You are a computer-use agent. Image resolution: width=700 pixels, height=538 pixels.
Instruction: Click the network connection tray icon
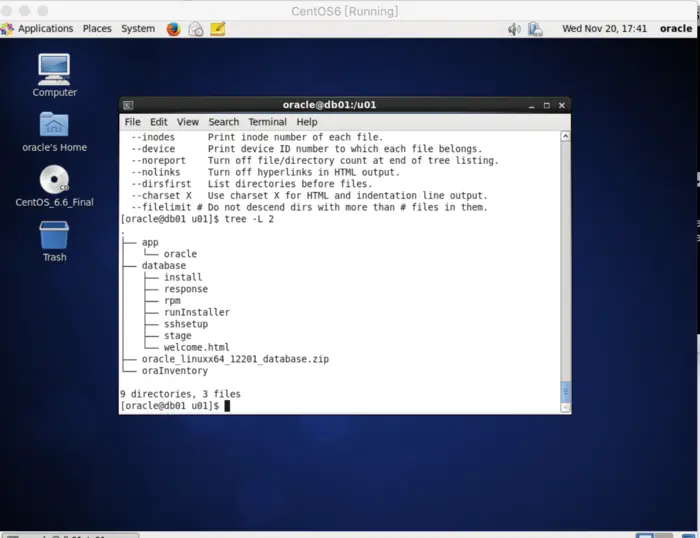[x=535, y=29]
